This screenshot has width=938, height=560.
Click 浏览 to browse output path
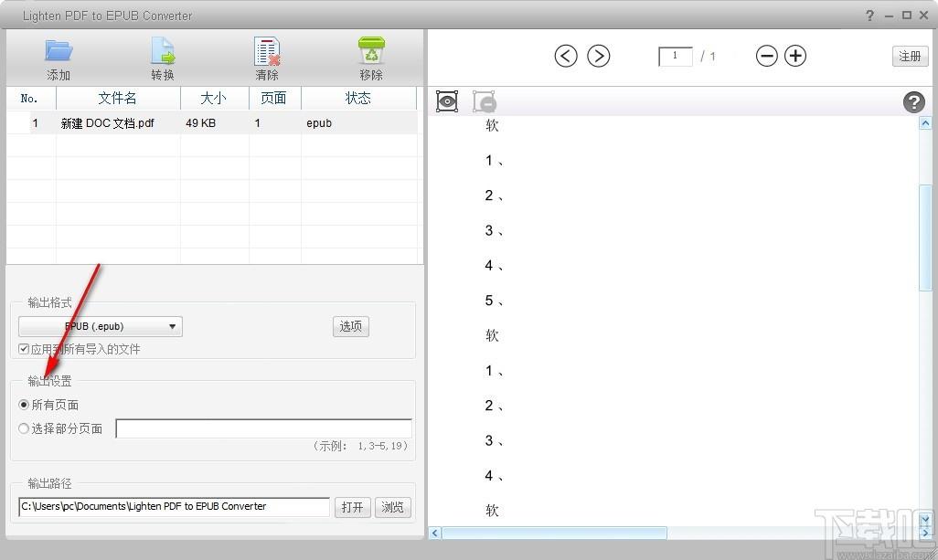tap(392, 507)
